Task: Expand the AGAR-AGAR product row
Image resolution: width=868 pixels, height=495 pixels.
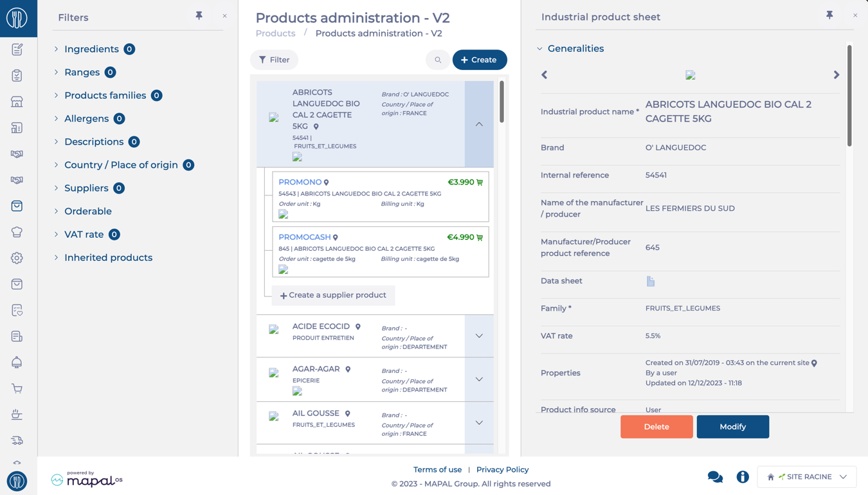Action: click(479, 379)
